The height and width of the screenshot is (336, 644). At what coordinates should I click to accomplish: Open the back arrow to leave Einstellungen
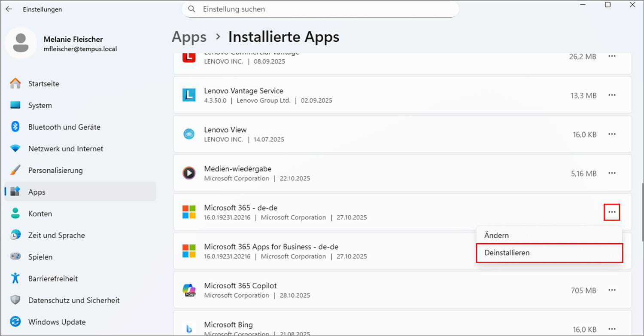[x=9, y=9]
